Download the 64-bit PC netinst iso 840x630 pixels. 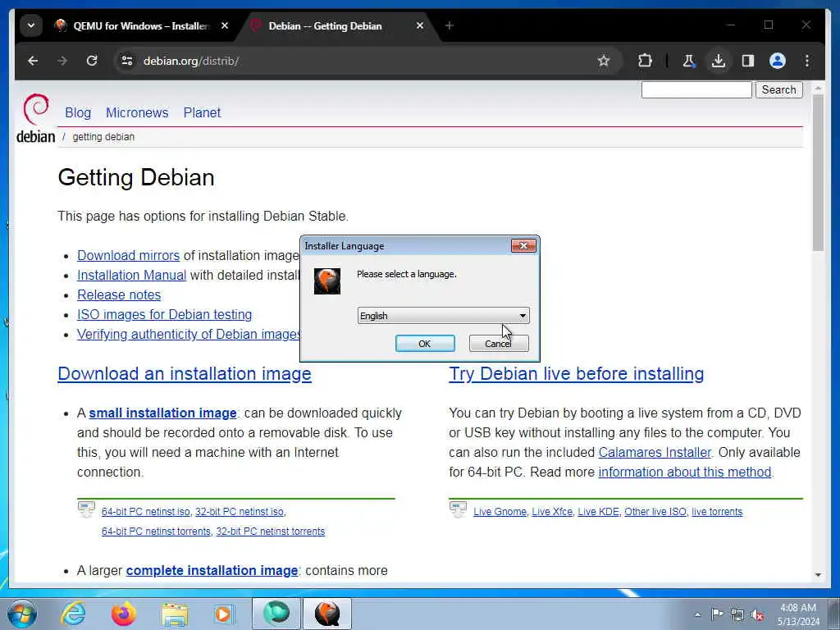coord(146,512)
